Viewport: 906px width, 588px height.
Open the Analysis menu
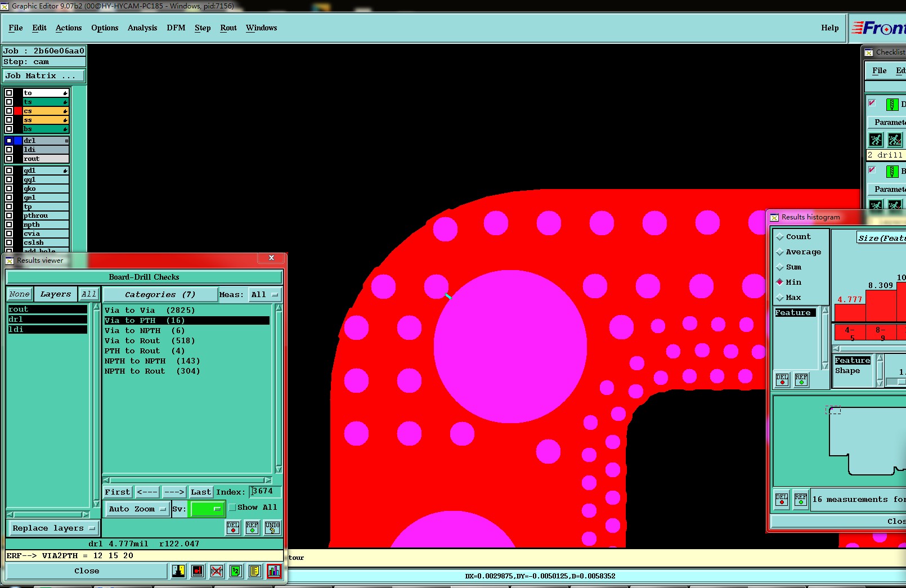tap(142, 28)
